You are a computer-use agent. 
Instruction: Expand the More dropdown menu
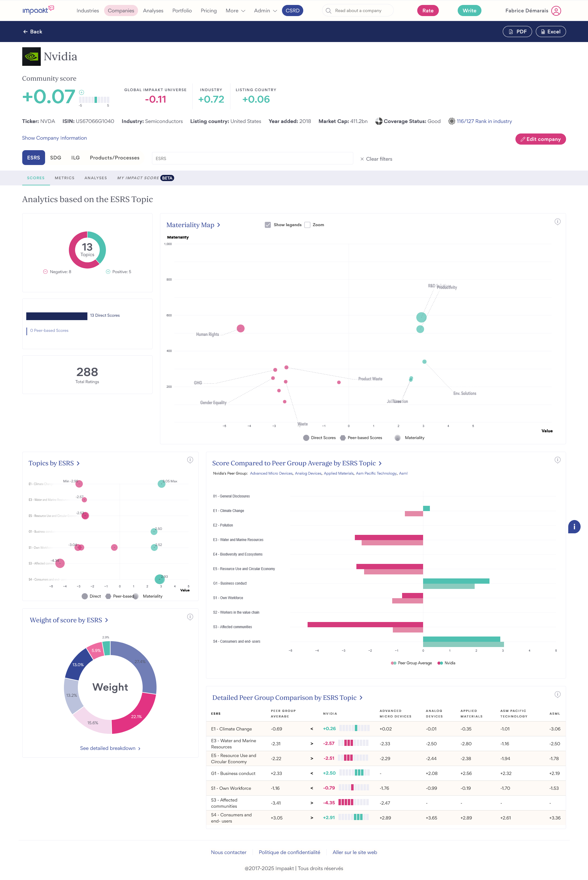point(235,11)
